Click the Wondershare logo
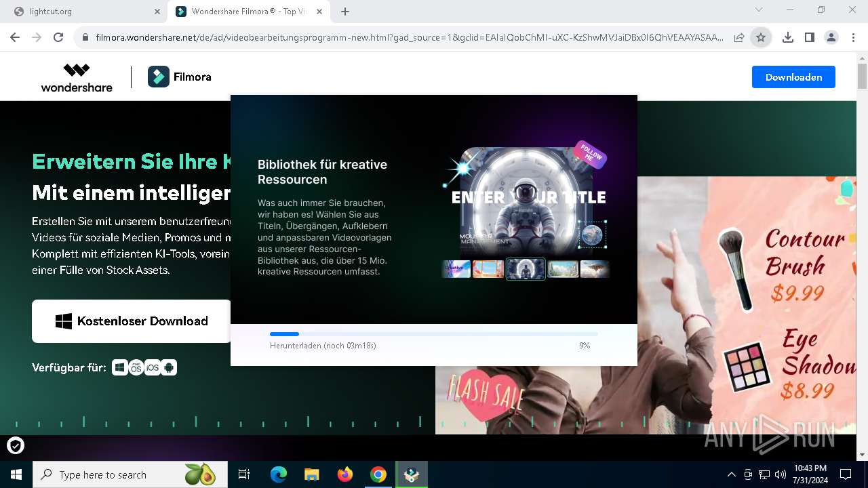The height and width of the screenshot is (488, 868). (x=77, y=77)
